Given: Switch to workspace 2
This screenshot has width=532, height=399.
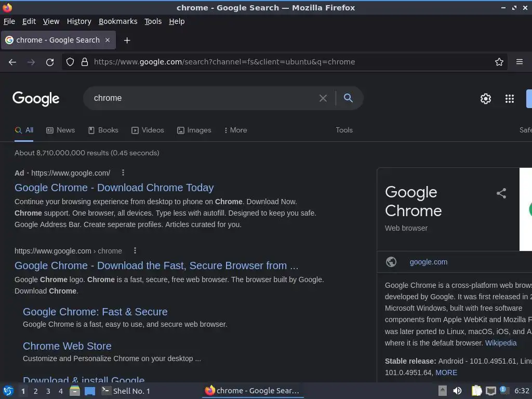Looking at the screenshot, I should (36, 391).
